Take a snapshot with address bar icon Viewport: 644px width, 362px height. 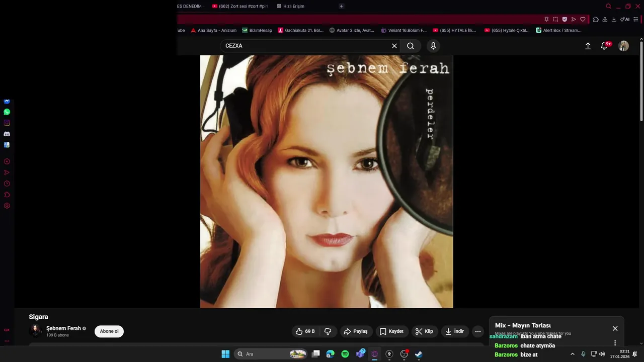point(555,19)
